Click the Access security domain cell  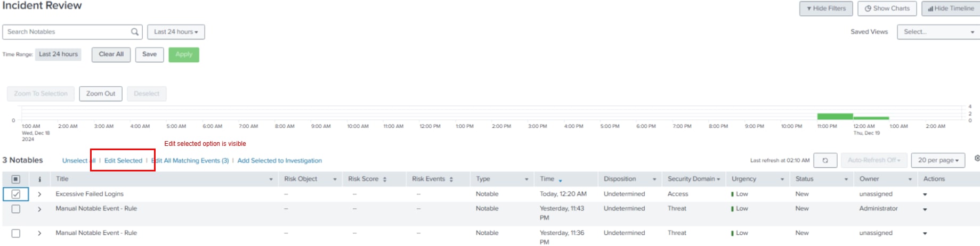click(x=678, y=194)
